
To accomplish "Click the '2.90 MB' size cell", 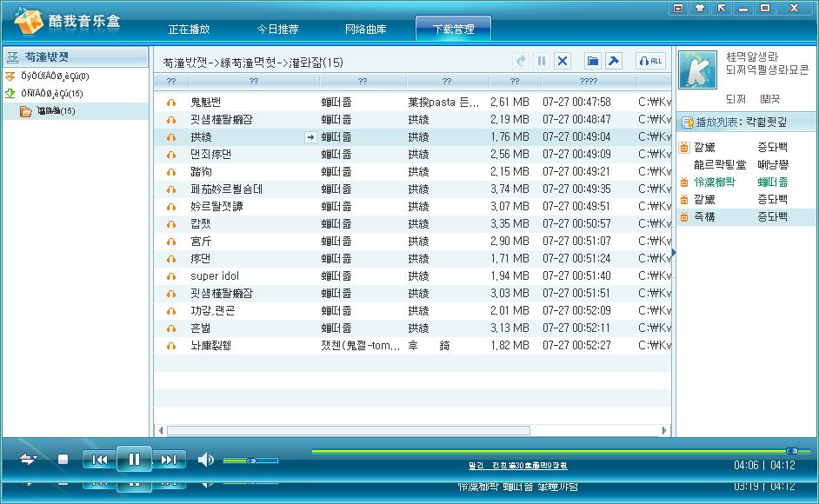I will tap(509, 242).
